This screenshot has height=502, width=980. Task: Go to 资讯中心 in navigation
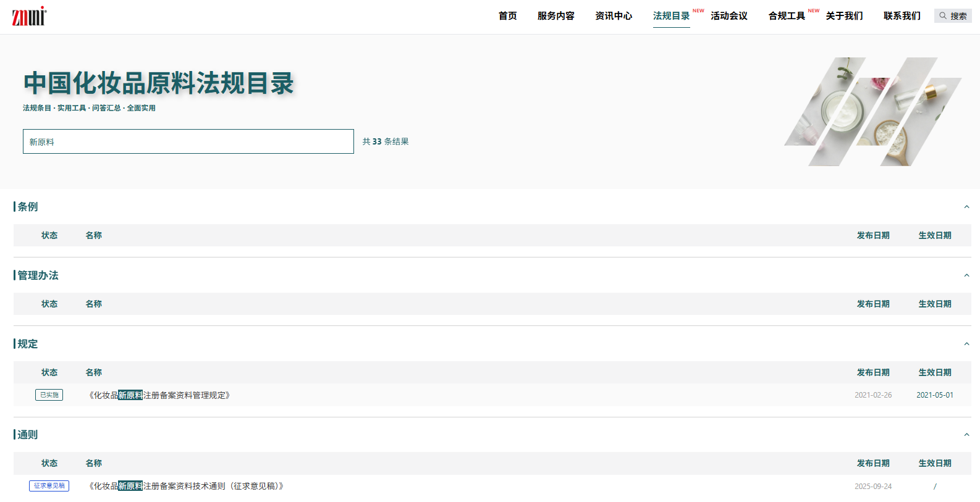613,16
